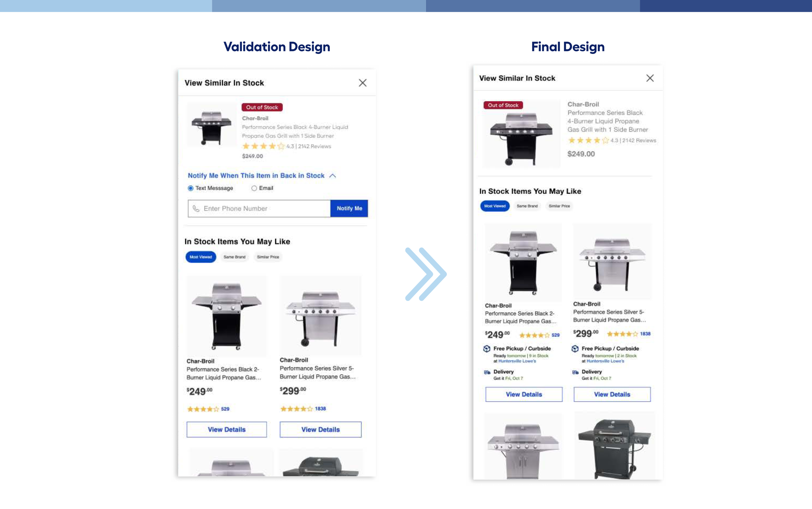Choose Similar Price filter in Final Design

pyautogui.click(x=559, y=206)
